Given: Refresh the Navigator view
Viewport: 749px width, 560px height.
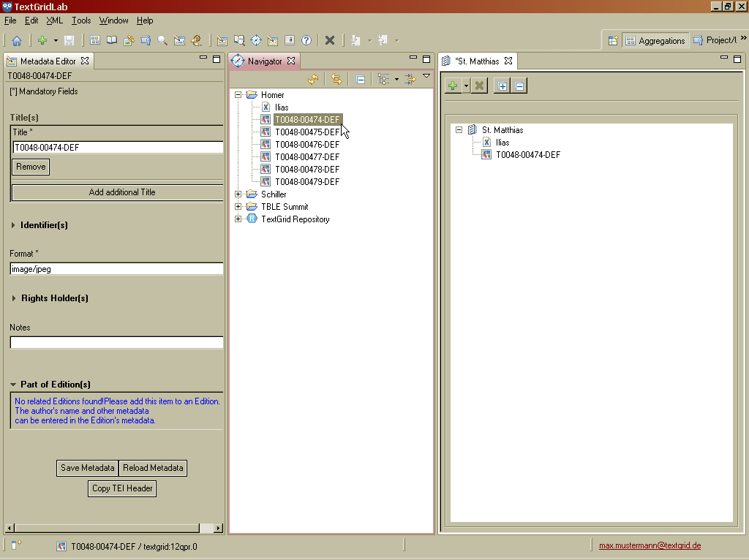Looking at the screenshot, I should pos(313,79).
